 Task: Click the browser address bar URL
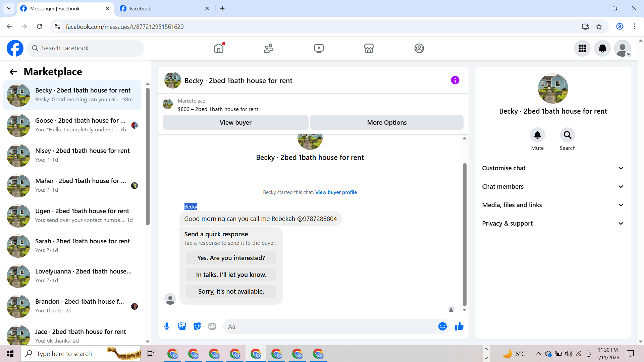[x=124, y=26]
